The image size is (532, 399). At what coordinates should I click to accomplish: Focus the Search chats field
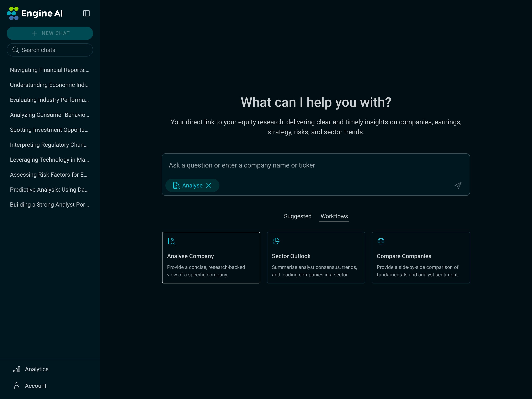tap(50, 50)
